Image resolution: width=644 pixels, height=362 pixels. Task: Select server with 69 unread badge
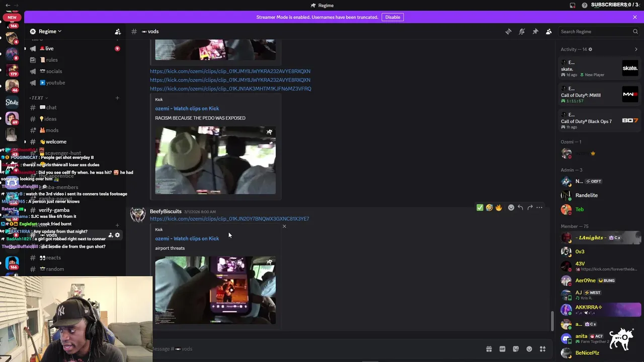(12, 118)
